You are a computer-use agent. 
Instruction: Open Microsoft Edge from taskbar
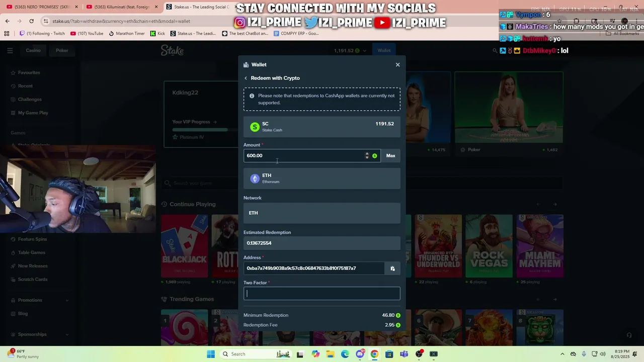click(x=345, y=354)
